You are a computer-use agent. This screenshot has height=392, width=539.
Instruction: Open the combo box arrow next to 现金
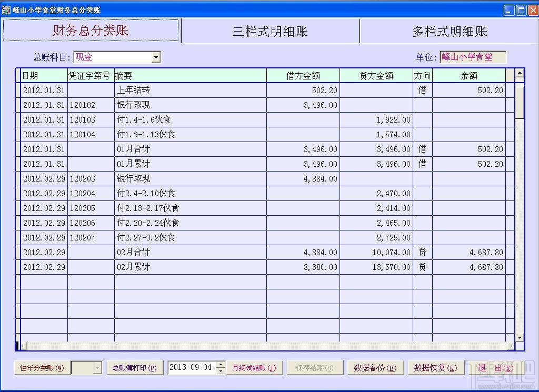156,56
